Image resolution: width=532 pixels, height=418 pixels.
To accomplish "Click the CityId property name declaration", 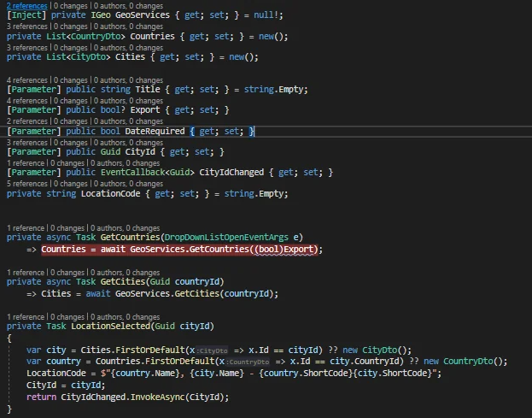I will (x=140, y=152).
